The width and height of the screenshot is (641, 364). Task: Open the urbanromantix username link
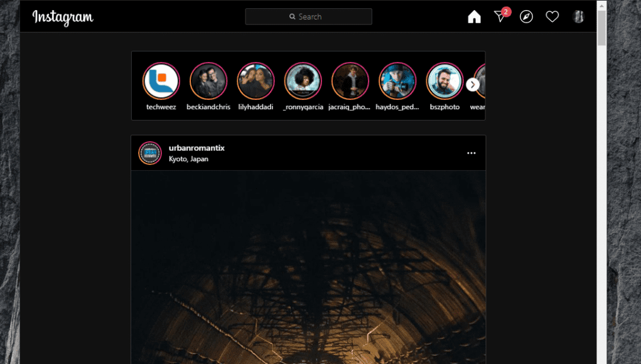click(x=197, y=148)
